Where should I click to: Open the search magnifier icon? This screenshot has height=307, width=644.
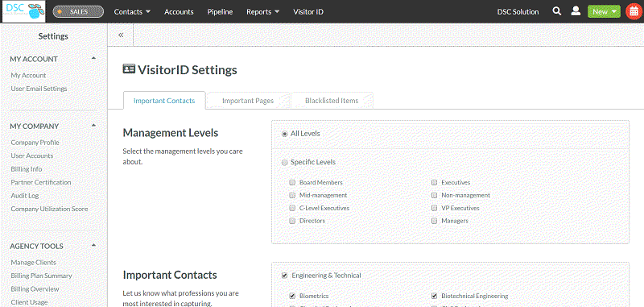coord(556,11)
